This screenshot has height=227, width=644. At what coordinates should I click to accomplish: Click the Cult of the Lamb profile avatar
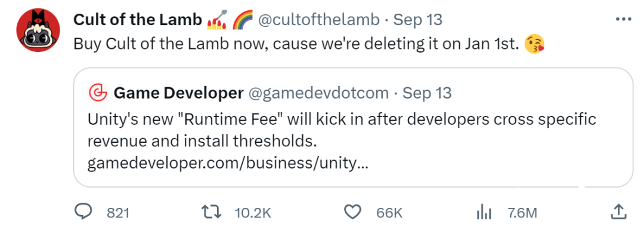coord(38,30)
